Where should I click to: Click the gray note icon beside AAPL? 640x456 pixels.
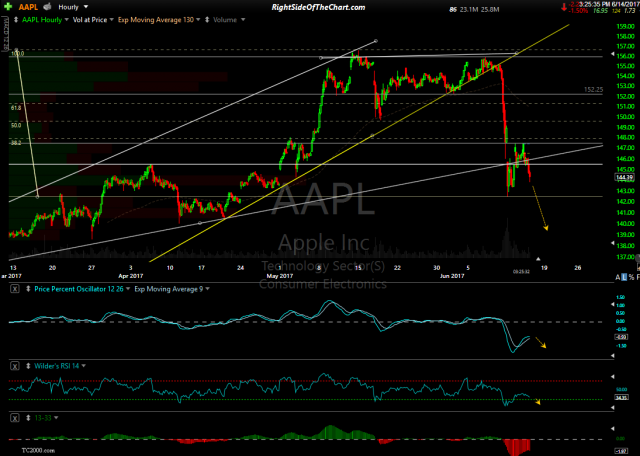(47, 7)
